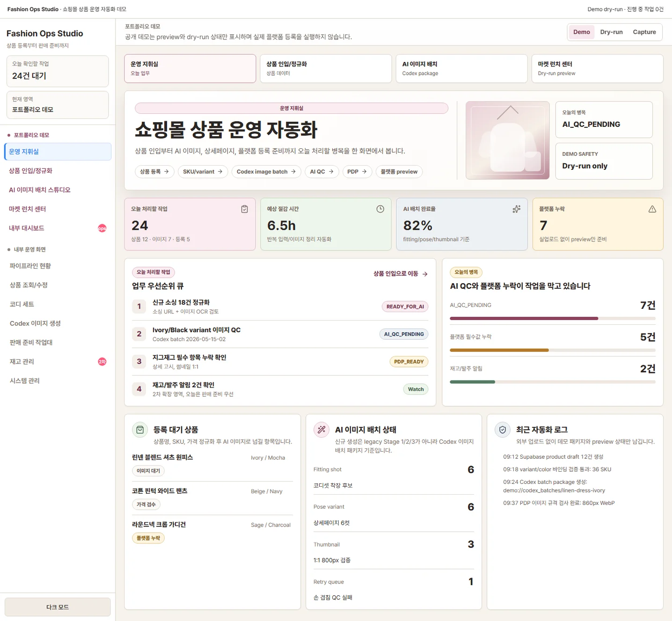
Task: Click the Watch status badge
Action: tap(416, 389)
